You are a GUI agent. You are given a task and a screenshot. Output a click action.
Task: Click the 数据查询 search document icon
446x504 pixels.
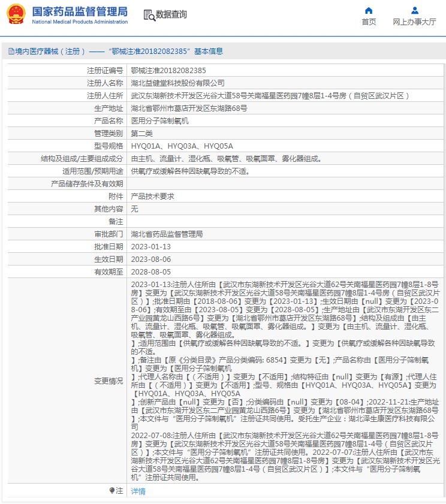coord(149,15)
